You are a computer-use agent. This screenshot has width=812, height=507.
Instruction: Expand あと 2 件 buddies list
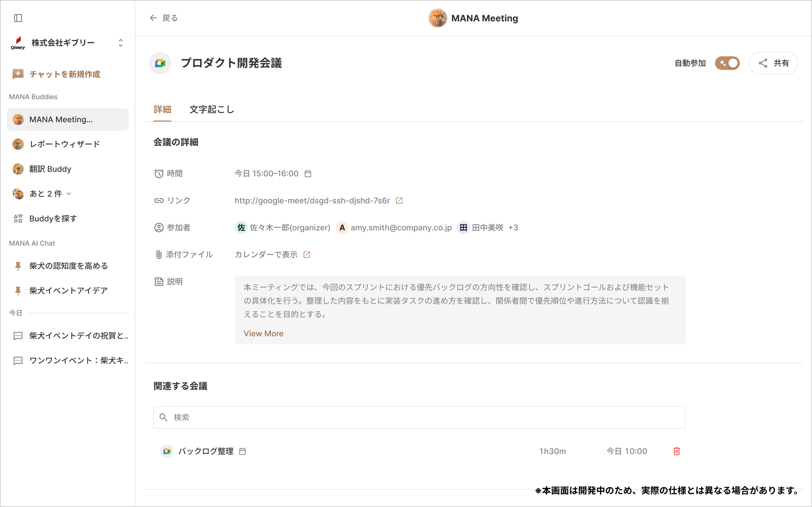69,194
